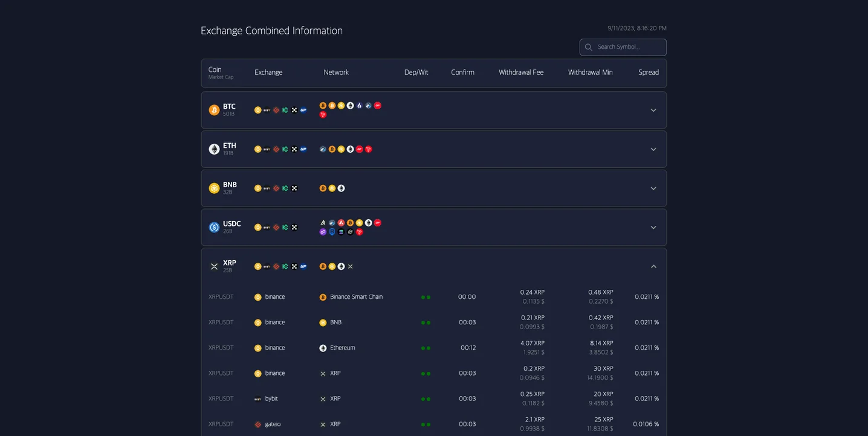Expand the BNB row chevron
The height and width of the screenshot is (436, 868).
(x=653, y=188)
